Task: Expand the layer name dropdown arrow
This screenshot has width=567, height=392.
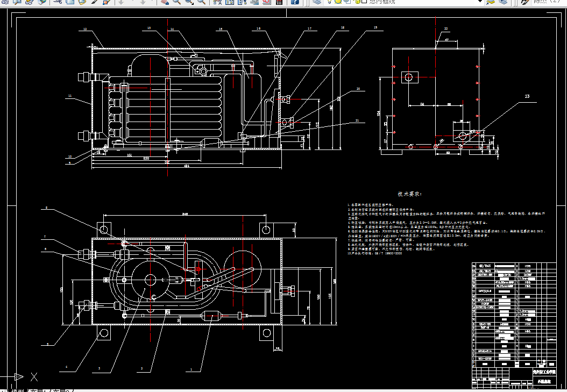Action: [x=480, y=2]
